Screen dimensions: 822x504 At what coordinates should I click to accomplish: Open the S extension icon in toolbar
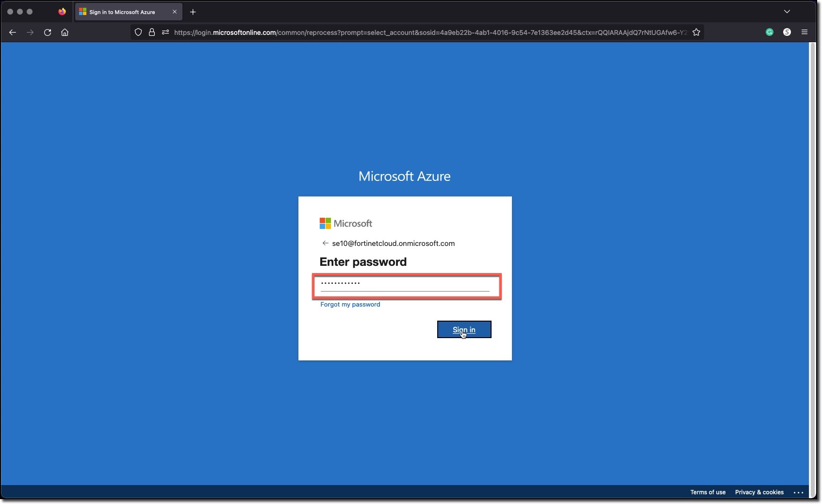787,33
